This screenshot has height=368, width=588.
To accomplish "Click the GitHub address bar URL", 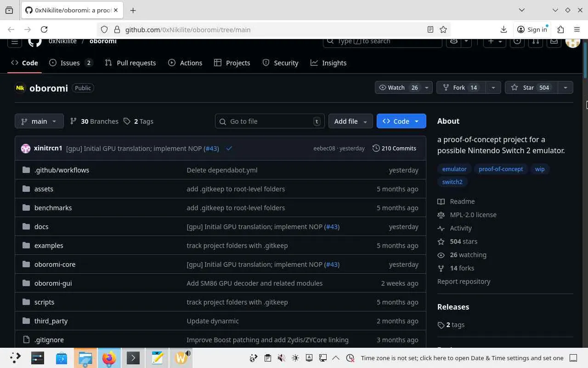I will 188,29.
